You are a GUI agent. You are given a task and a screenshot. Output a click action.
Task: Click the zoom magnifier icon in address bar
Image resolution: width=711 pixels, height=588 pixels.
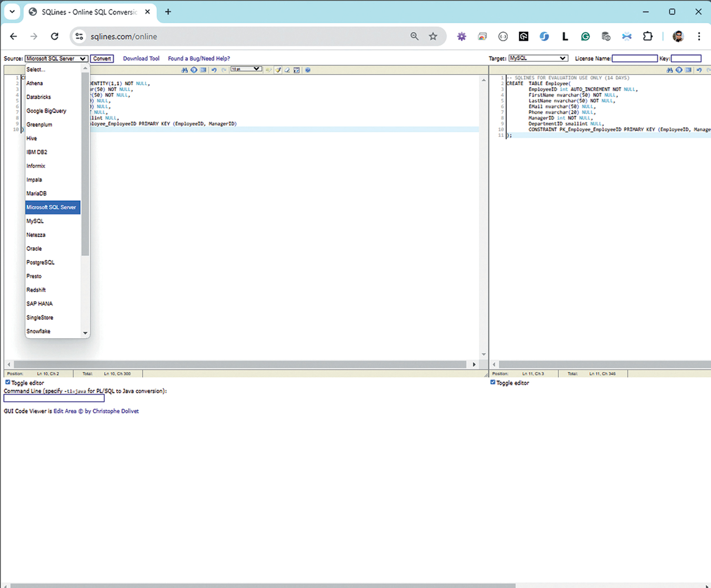pos(414,36)
